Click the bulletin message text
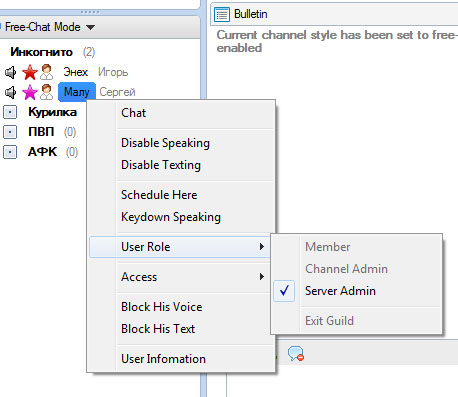Screen dimensions: 458x397 coord(337,41)
